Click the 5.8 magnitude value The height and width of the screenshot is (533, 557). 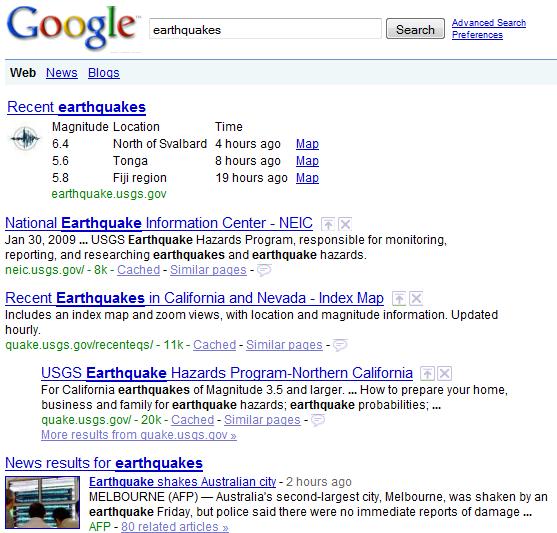tap(60, 178)
